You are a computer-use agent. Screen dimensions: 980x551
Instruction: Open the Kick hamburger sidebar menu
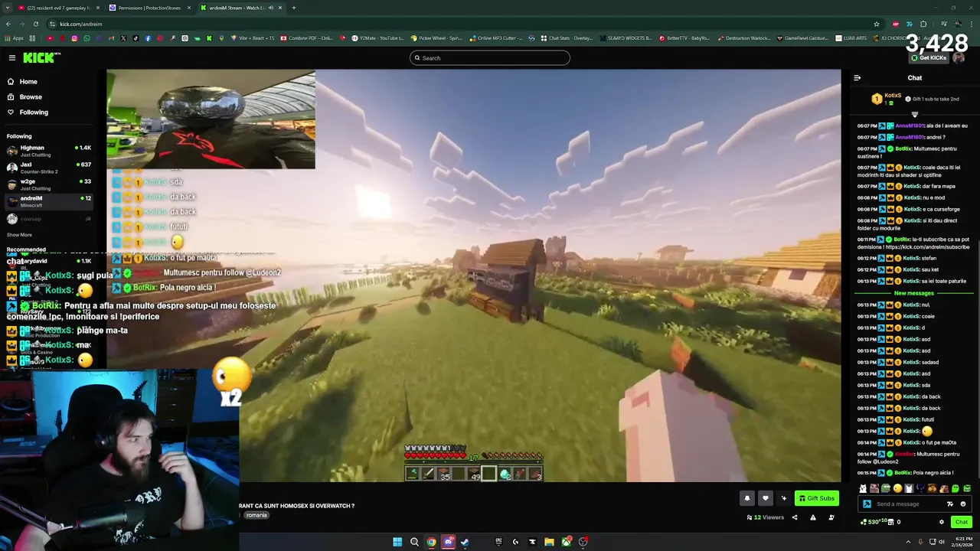pos(12,57)
